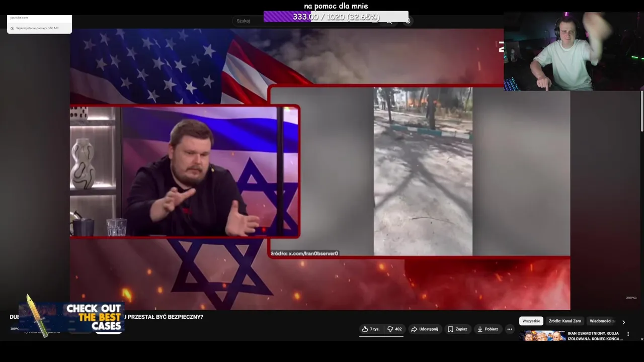Click the streamer webcam overlay

click(574, 51)
